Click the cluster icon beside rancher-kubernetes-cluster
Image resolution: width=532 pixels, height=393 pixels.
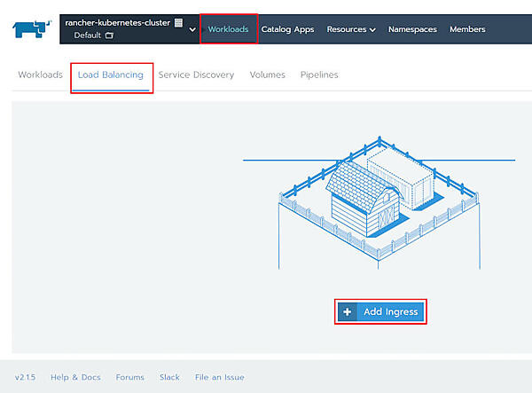179,23
